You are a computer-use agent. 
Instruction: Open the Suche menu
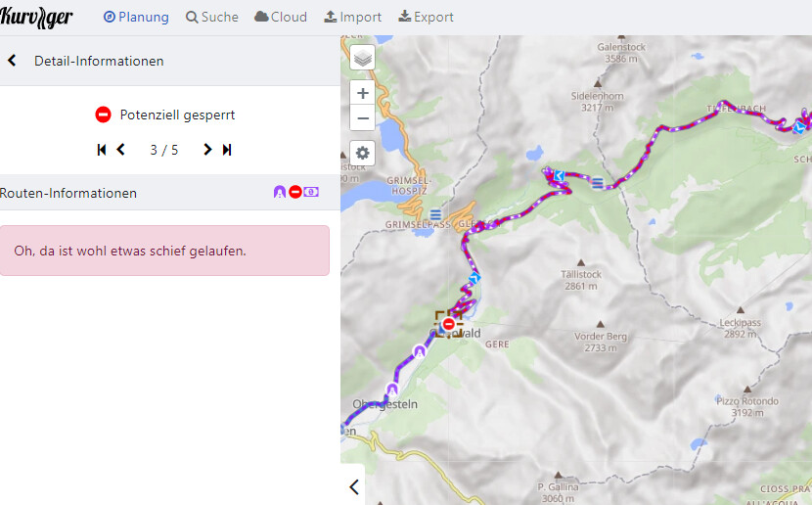pos(212,17)
